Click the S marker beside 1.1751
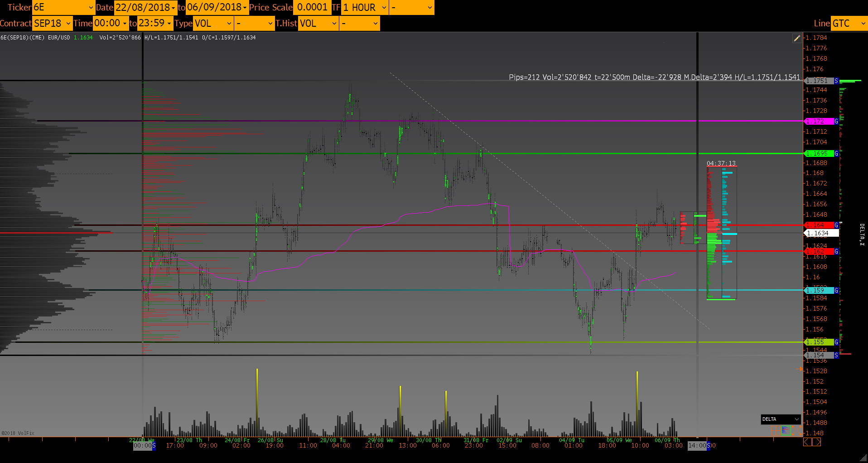 (x=836, y=81)
